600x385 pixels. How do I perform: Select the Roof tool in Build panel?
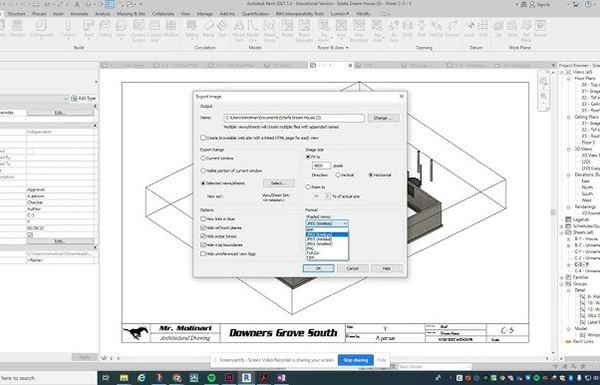89,29
